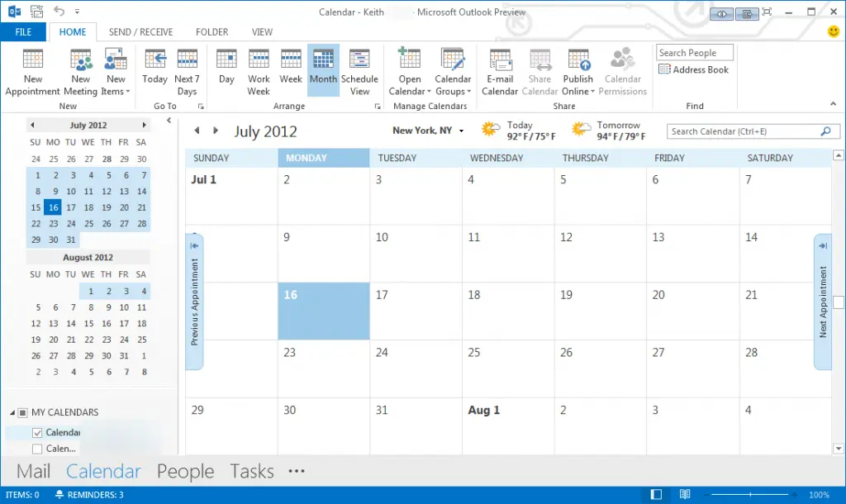Image resolution: width=846 pixels, height=504 pixels.
Task: Click the Previous Appointment side tab
Action: coord(194,302)
